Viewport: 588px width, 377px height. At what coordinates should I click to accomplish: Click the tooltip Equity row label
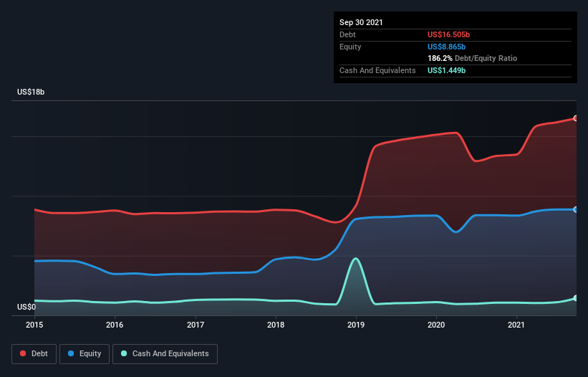coord(350,47)
